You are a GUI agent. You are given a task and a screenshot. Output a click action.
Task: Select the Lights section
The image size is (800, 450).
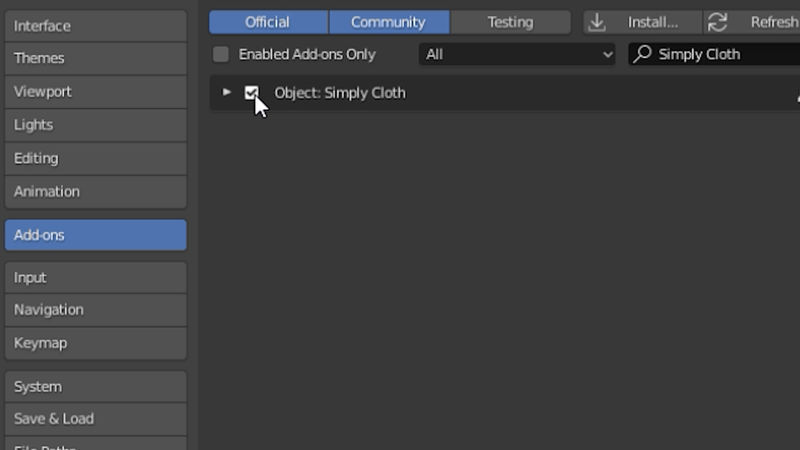(x=95, y=125)
